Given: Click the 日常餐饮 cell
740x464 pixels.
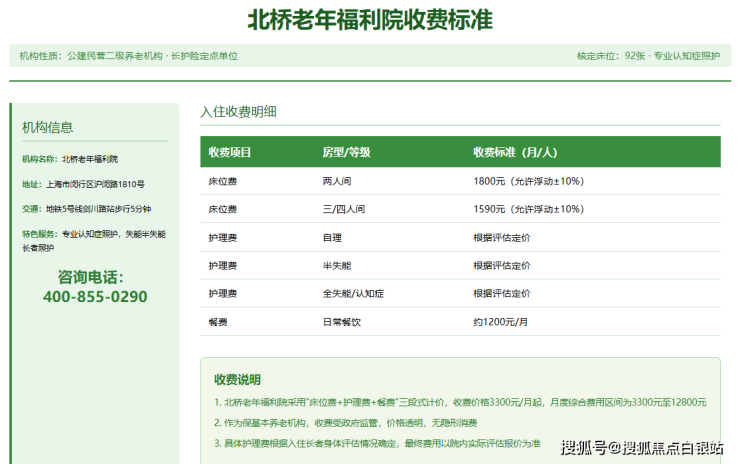Looking at the screenshot, I should click(342, 322).
